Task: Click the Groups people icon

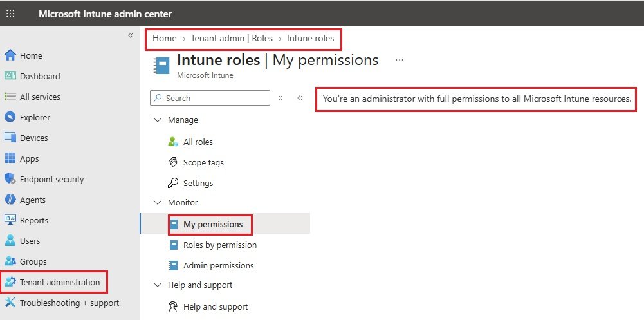Action: point(10,261)
